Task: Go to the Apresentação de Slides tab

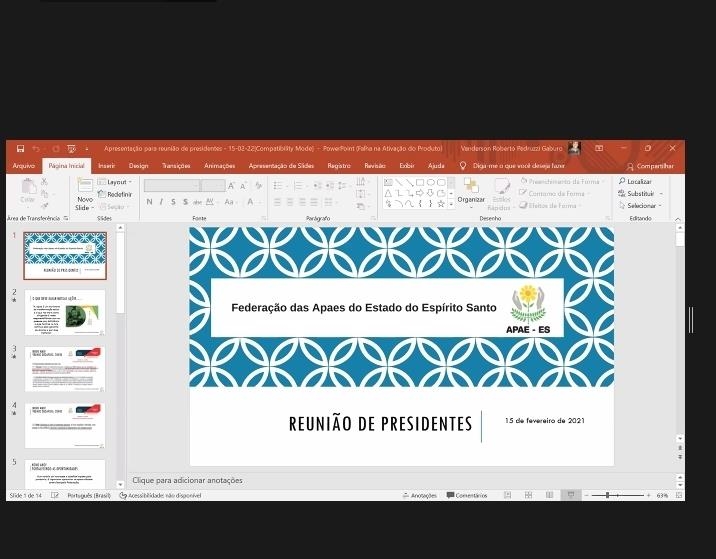Action: pos(281,166)
